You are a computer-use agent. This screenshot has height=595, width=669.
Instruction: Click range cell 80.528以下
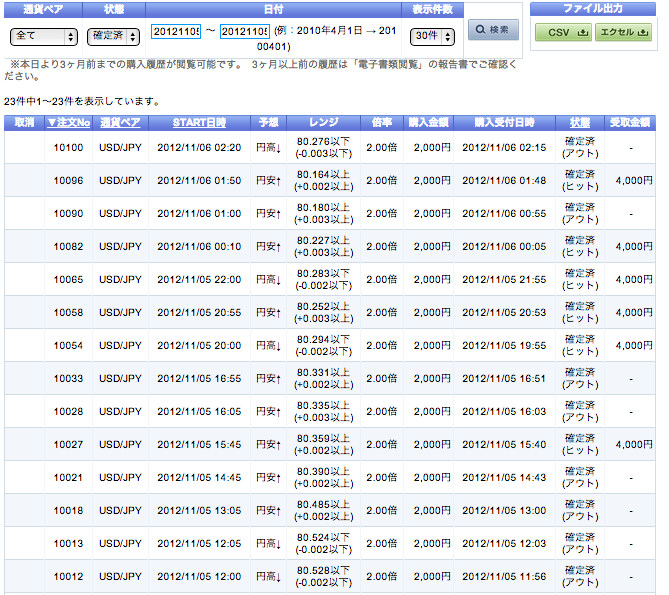coord(323,577)
